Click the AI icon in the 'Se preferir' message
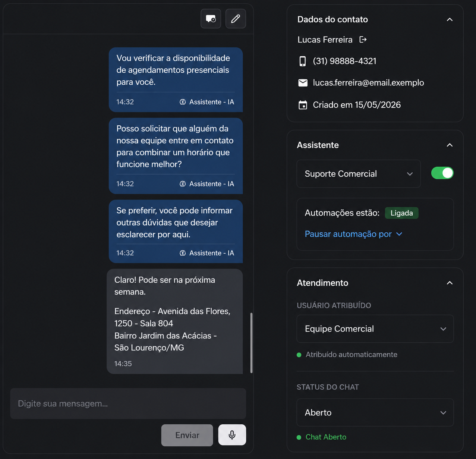 (183, 253)
